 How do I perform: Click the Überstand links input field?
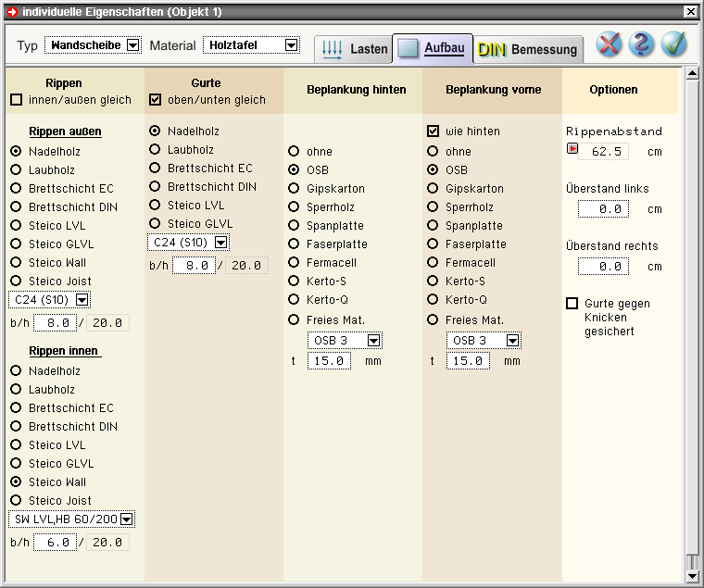[603, 209]
